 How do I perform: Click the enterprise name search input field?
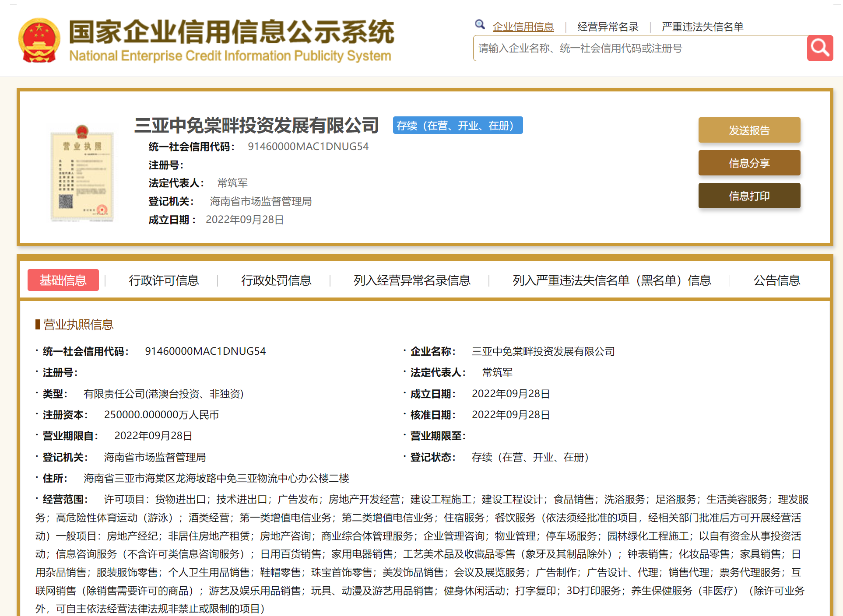point(639,48)
